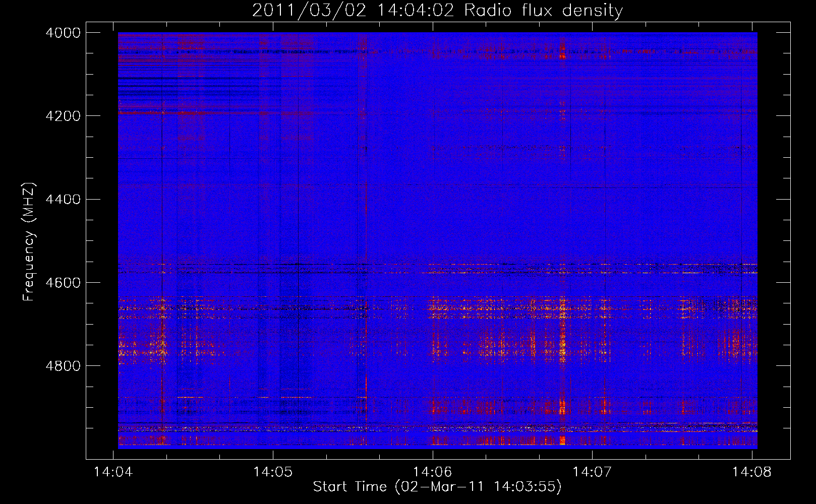Viewport: 816px width, 504px height.
Task: Click the 14:08 time tick label
Action: [x=751, y=472]
